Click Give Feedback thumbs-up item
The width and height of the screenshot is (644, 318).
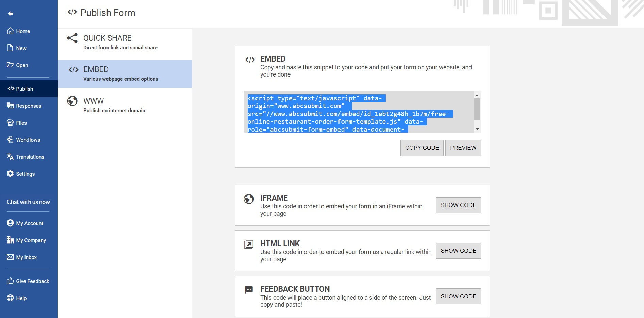[x=28, y=281]
